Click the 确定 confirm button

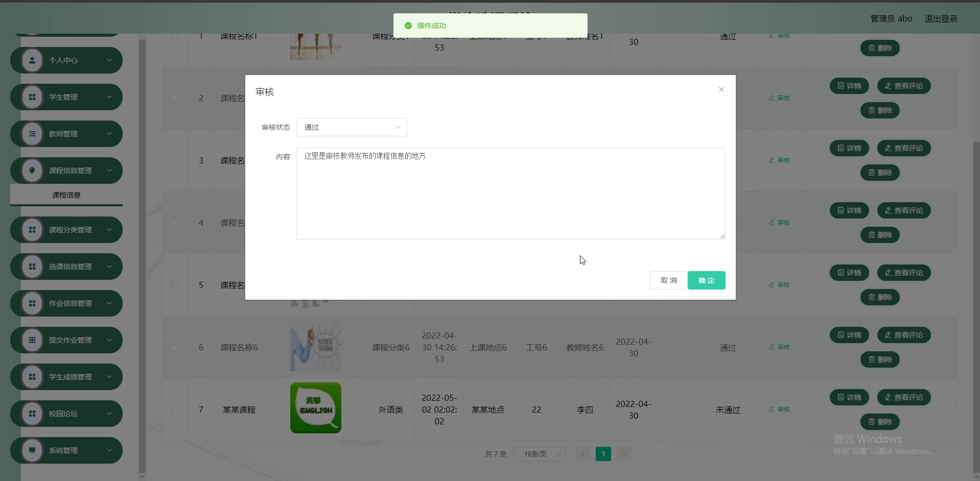click(707, 280)
